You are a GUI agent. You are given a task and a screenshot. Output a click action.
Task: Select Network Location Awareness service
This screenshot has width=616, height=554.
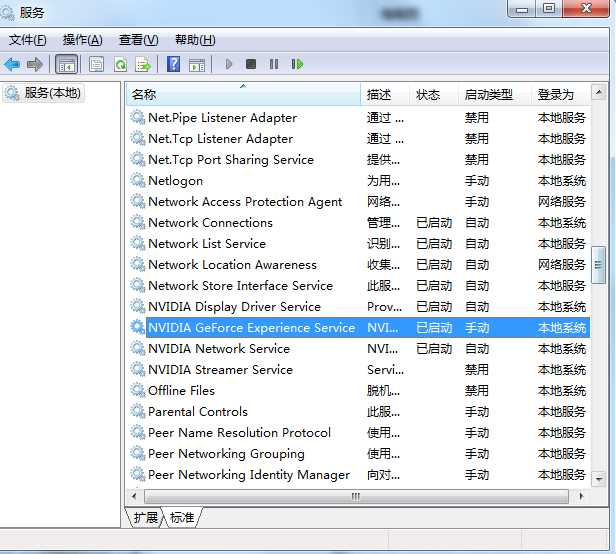232,264
